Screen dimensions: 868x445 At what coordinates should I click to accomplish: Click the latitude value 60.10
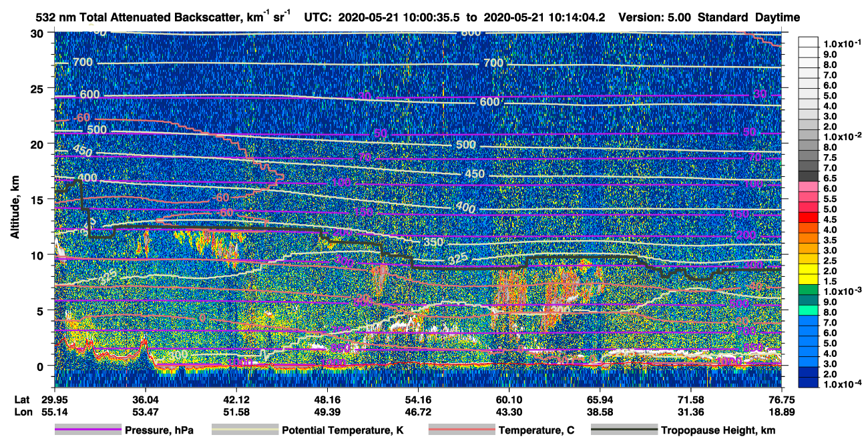(x=509, y=400)
